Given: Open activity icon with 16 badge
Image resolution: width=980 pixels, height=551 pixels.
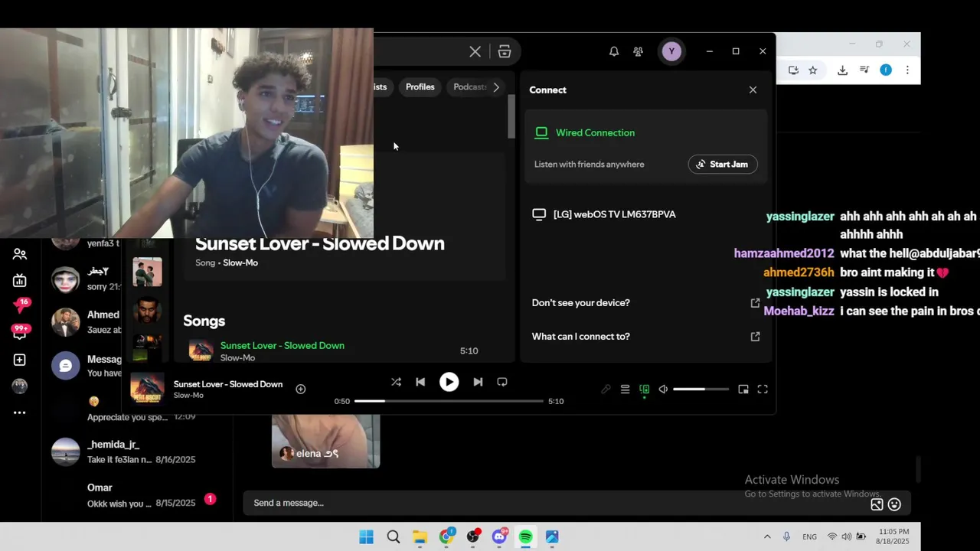Looking at the screenshot, I should [20, 307].
